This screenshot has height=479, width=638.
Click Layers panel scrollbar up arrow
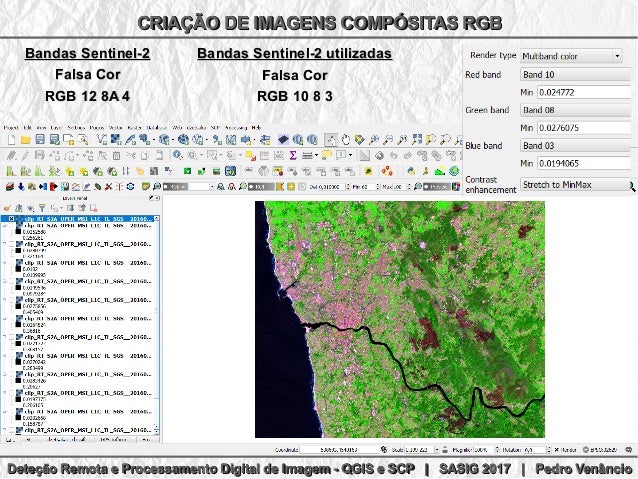(157, 219)
